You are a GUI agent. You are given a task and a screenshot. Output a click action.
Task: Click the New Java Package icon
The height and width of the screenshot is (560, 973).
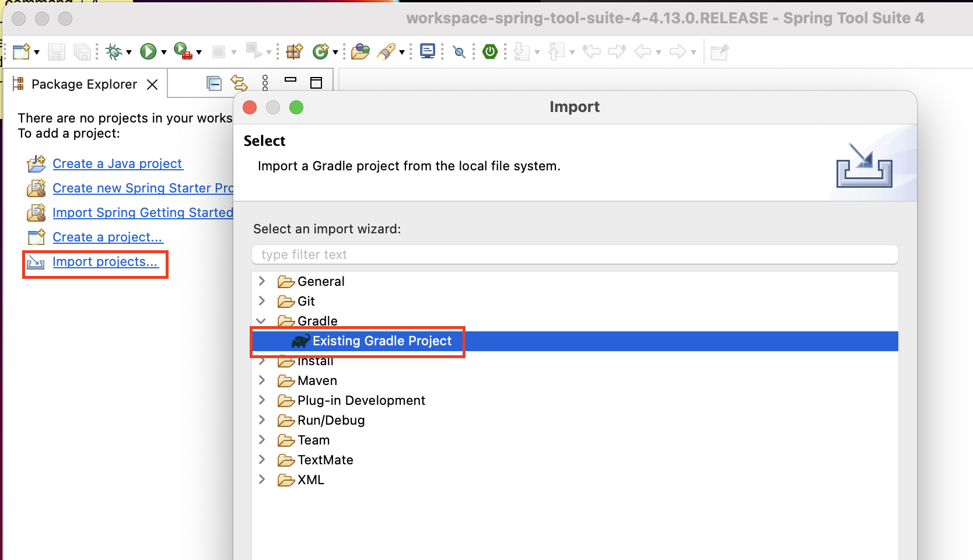[x=295, y=52]
